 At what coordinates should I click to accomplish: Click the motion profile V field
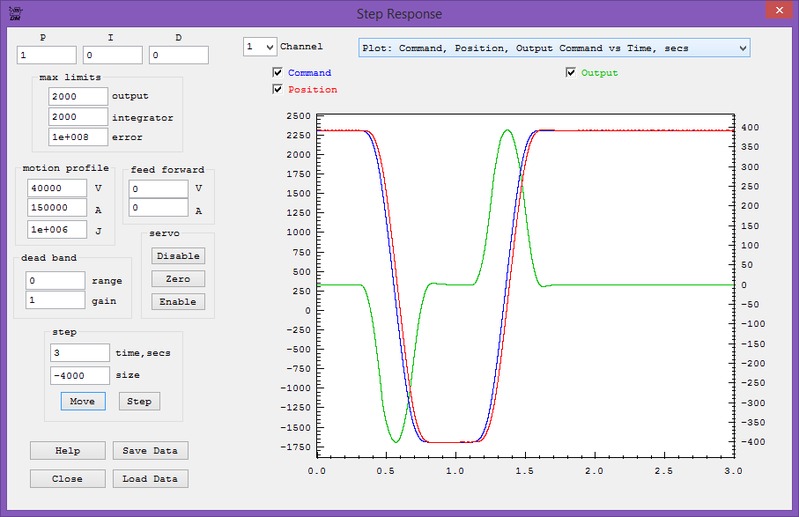point(58,187)
